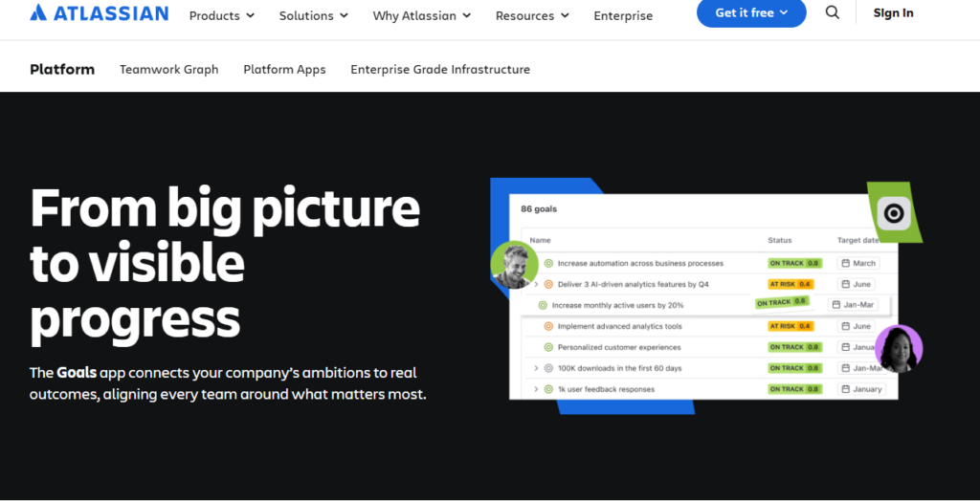Image resolution: width=980 pixels, height=501 pixels.
Task: Click the Atlassian logo
Action: (100, 13)
